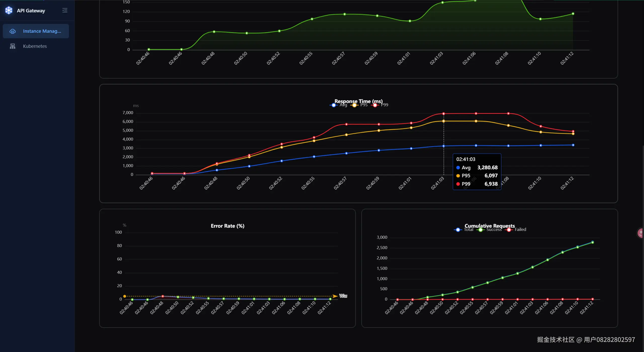Open the Kubernetes menu item

(36, 46)
